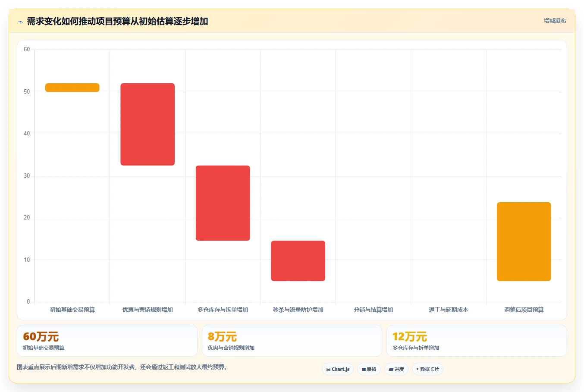This screenshot has height=392, width=584.
Task: Click the 60万元 data card
Action: (x=107, y=341)
